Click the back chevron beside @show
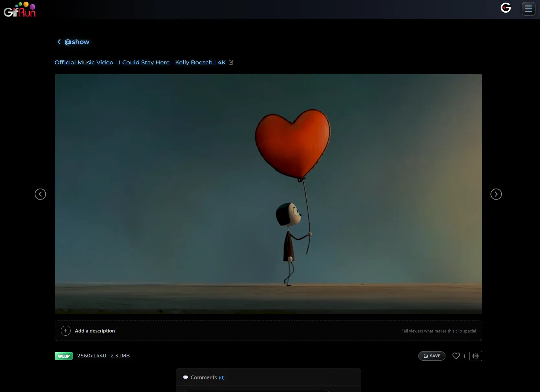The image size is (540, 392). coord(59,42)
